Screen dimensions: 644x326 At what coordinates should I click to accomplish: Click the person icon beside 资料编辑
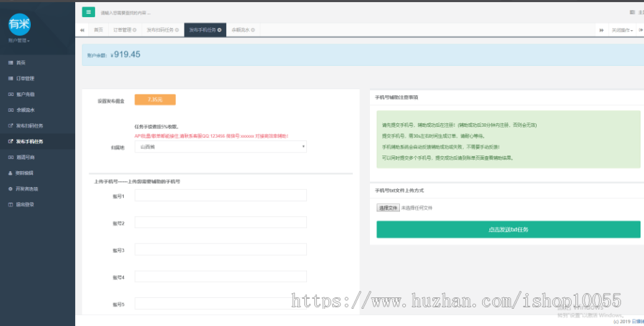coord(11,173)
